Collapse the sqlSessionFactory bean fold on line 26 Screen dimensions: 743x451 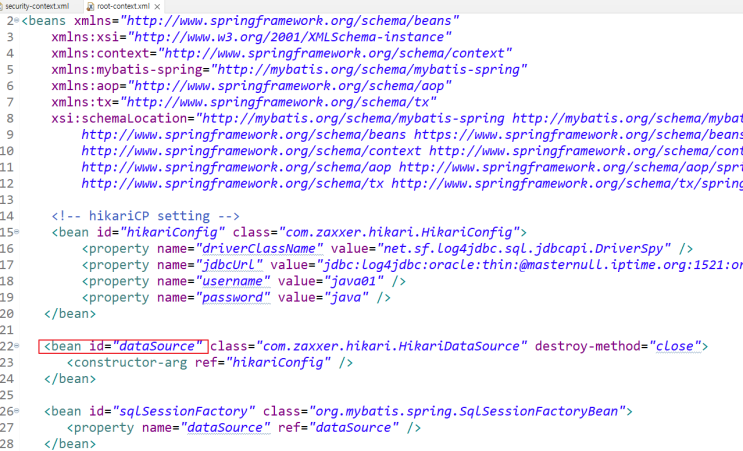click(x=17, y=411)
